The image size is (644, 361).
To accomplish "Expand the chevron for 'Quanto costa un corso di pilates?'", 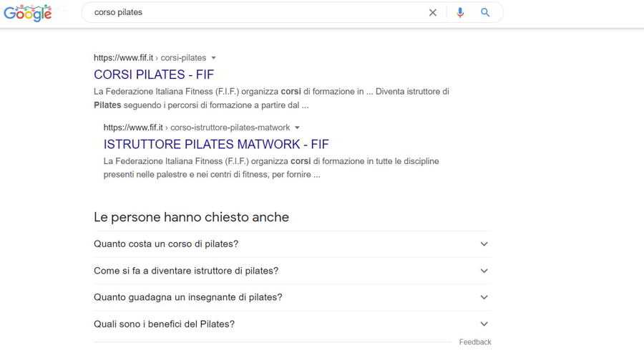I will tap(484, 244).
